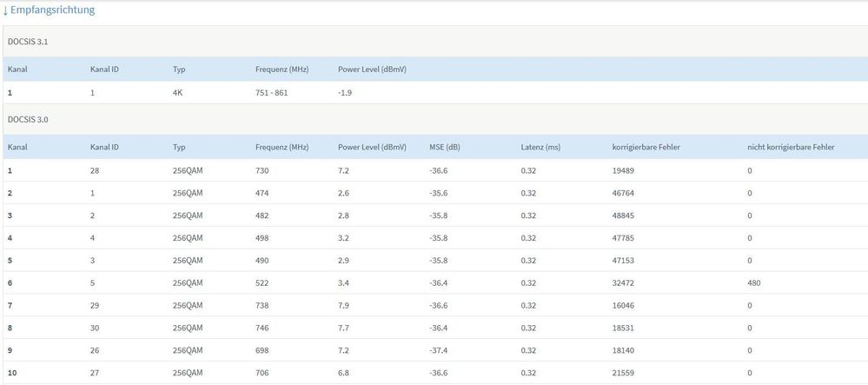Viewport: 868px width, 385px height.
Task: Click the uncorrectable error value 480
Action: (x=754, y=282)
